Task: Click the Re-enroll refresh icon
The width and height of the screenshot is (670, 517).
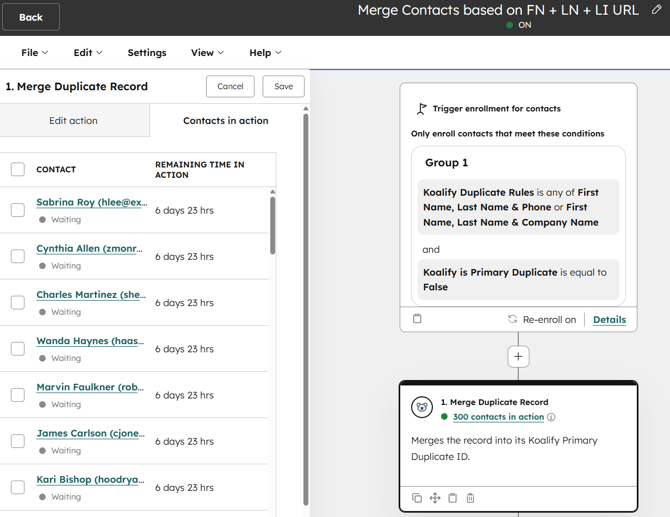Action: point(512,319)
